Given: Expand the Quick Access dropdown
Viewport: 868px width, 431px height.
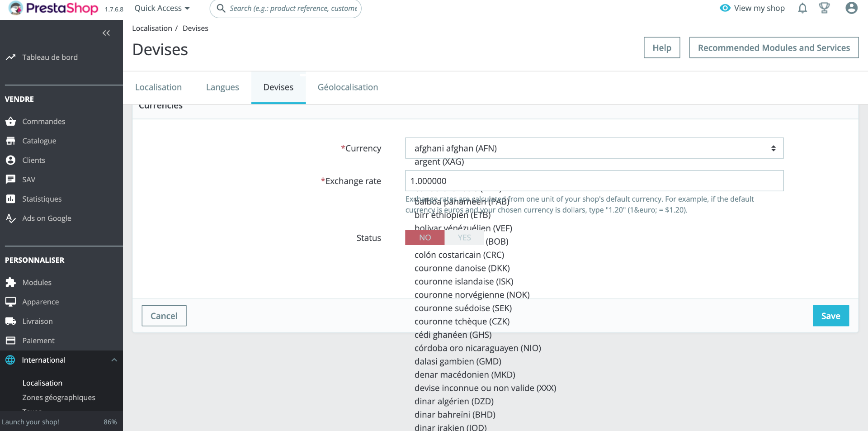Looking at the screenshot, I should click(x=162, y=8).
